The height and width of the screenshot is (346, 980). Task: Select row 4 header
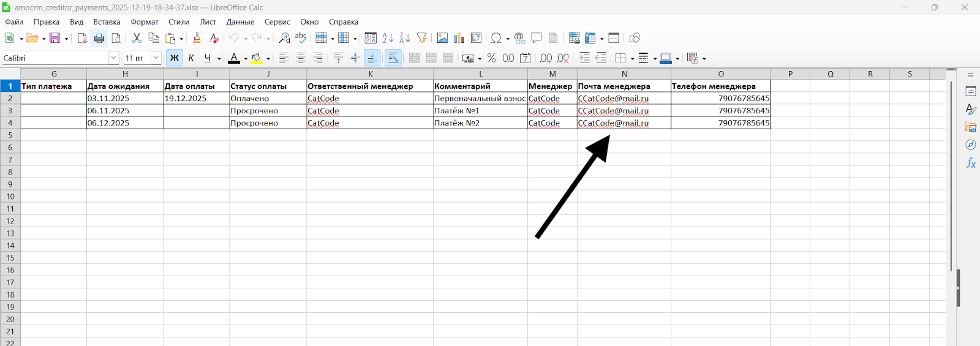(x=10, y=123)
